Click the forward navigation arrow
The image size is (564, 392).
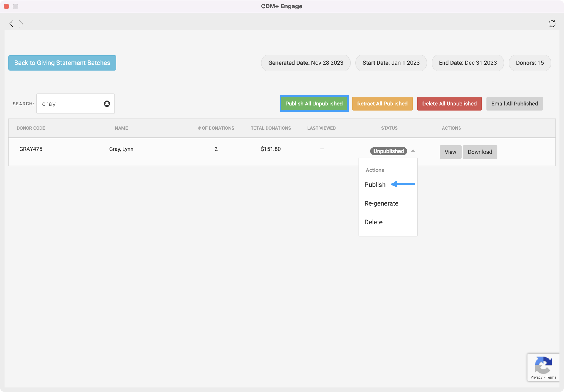(x=21, y=24)
